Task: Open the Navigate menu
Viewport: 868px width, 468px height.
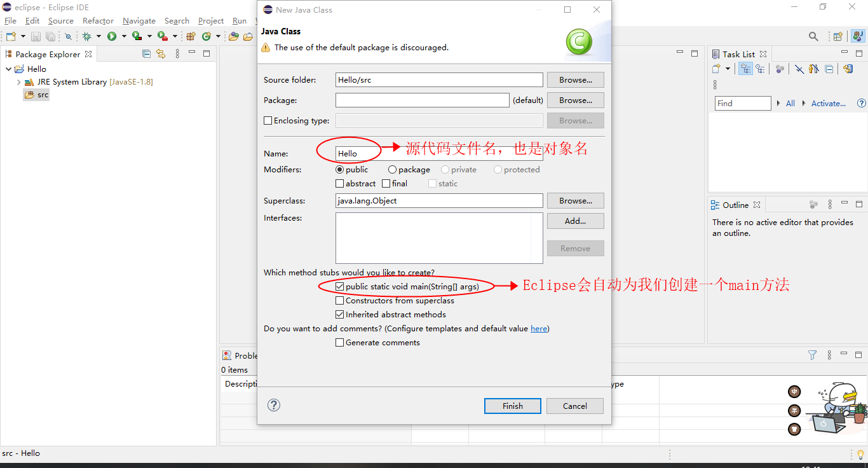Action: click(139, 21)
